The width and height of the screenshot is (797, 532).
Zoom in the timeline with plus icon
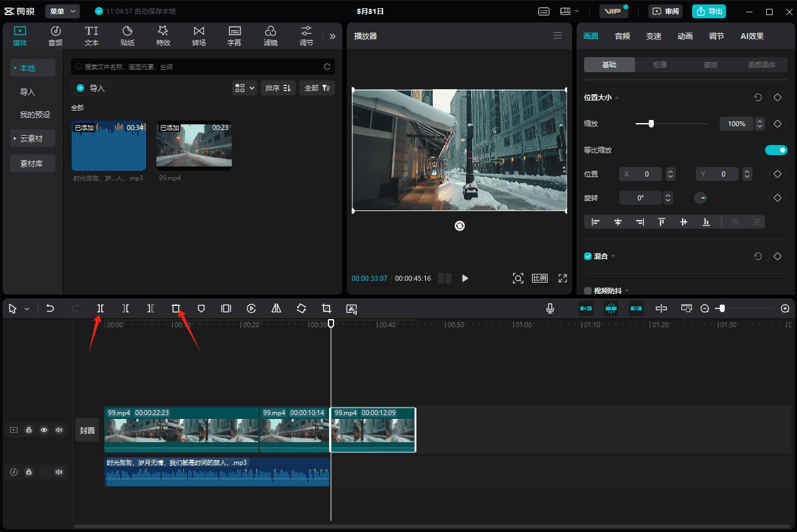pos(785,308)
